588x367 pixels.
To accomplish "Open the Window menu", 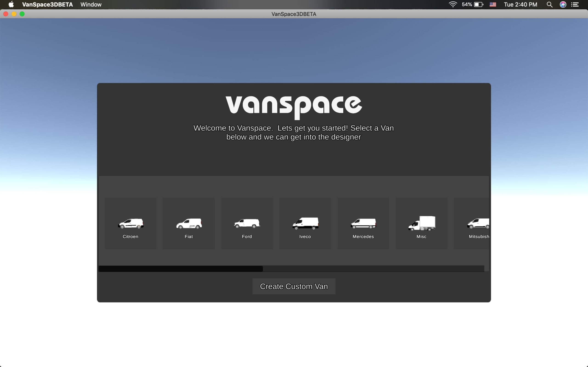I will tap(91, 4).
